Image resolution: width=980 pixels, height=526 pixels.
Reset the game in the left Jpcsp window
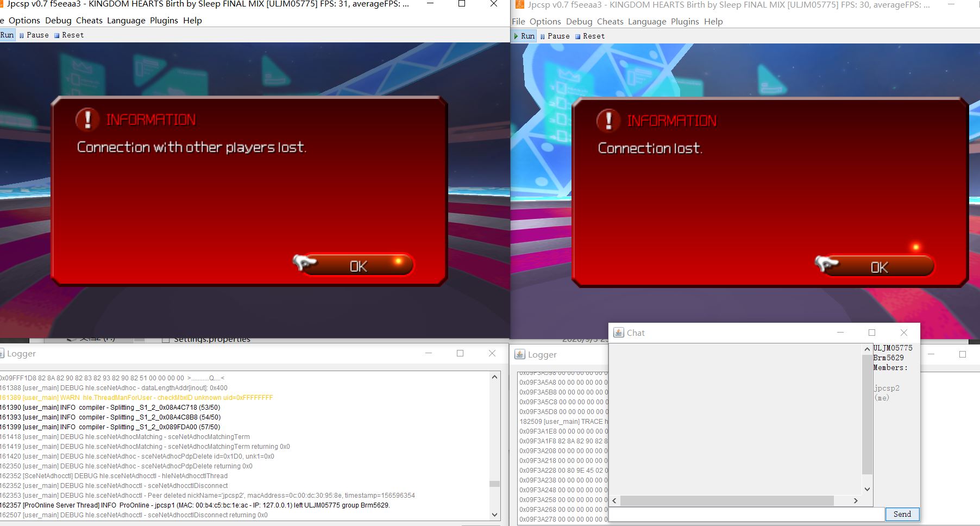click(x=68, y=35)
